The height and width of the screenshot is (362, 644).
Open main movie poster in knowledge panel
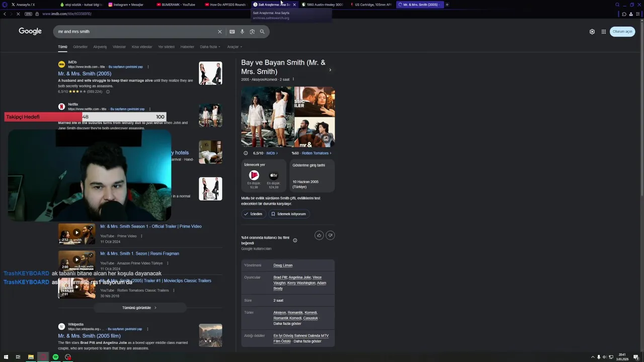click(267, 117)
